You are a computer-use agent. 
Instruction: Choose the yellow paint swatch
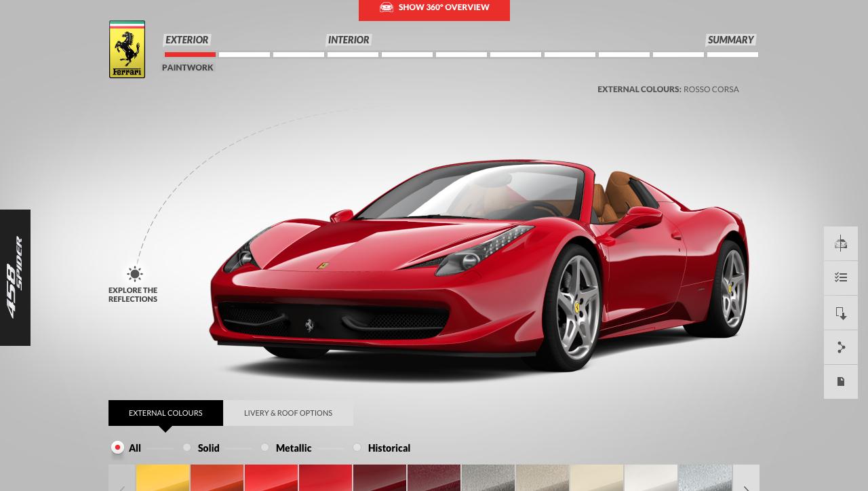[163, 478]
